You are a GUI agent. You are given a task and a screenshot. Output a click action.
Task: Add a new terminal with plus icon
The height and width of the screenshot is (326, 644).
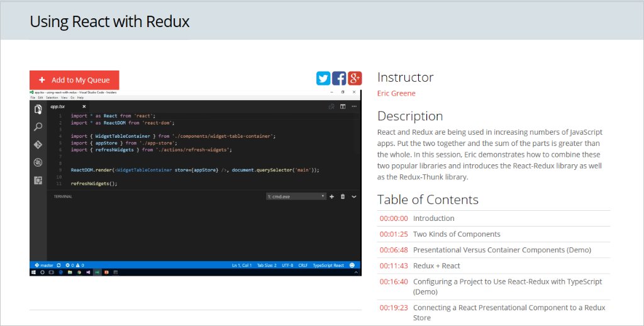(x=332, y=196)
